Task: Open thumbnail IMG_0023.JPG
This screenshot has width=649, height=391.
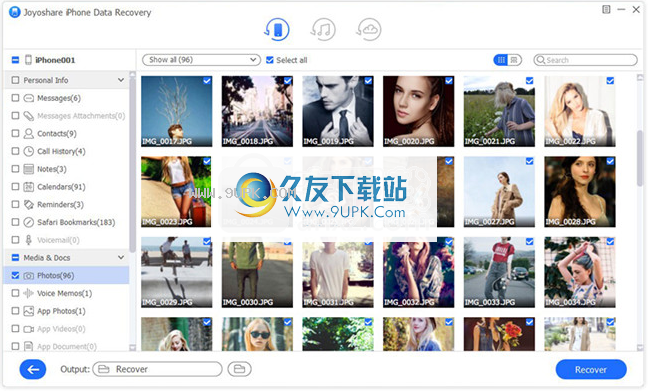Action: click(176, 192)
